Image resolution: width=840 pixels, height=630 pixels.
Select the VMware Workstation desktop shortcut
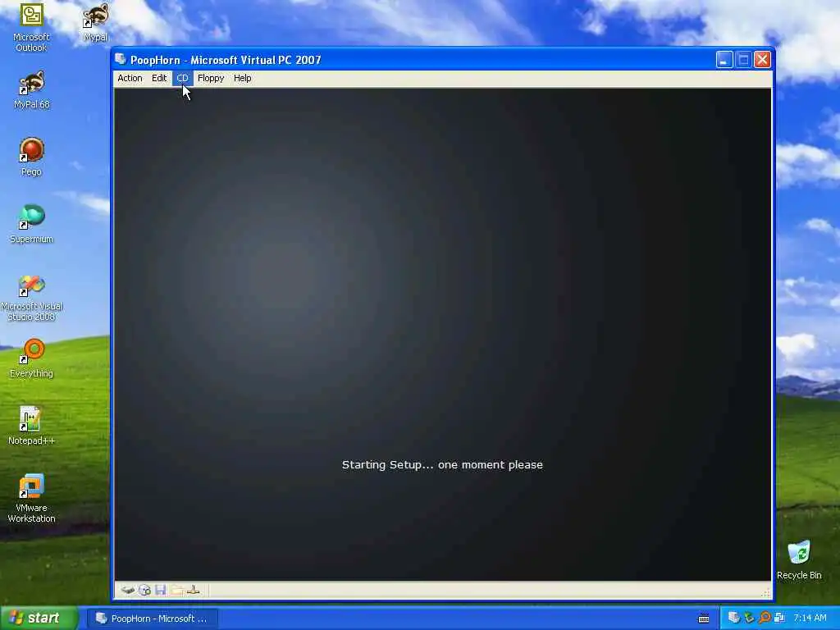(31, 498)
